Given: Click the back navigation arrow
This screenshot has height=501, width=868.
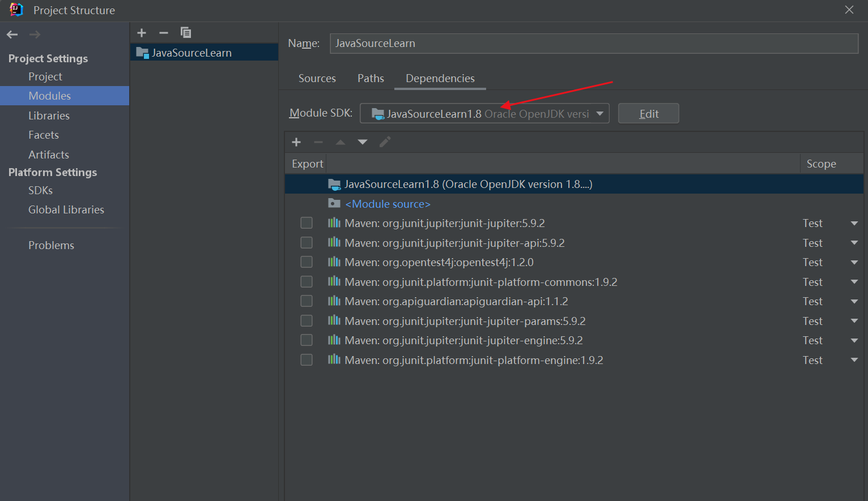Looking at the screenshot, I should click(x=12, y=35).
